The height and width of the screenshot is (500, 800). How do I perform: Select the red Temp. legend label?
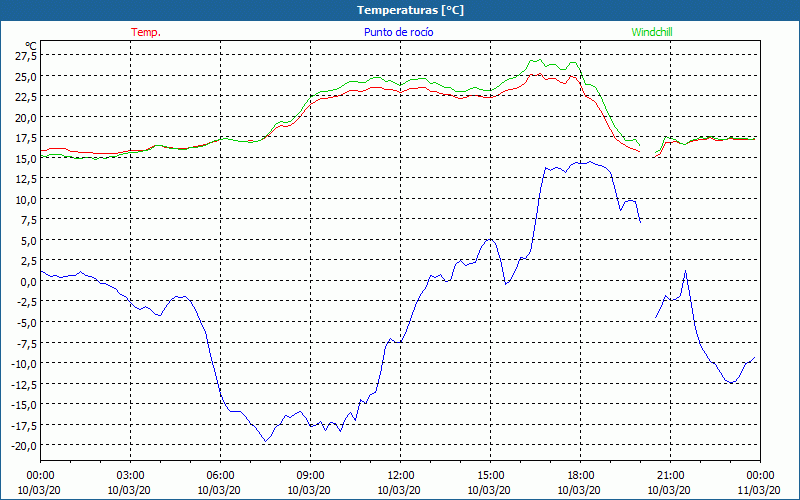pyautogui.click(x=146, y=32)
